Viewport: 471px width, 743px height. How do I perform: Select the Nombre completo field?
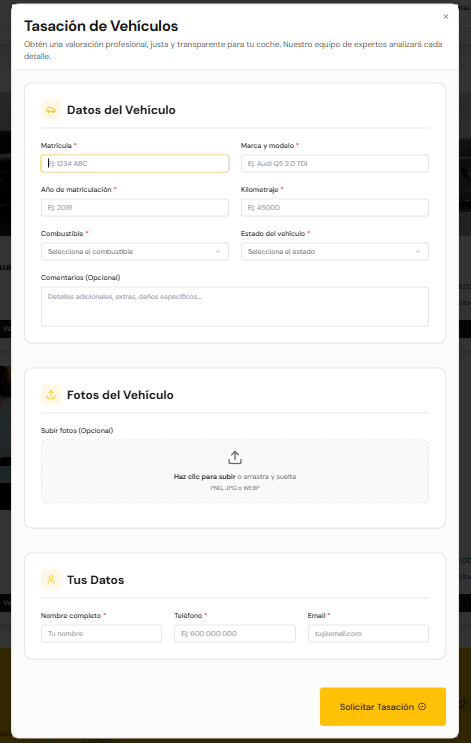click(101, 634)
